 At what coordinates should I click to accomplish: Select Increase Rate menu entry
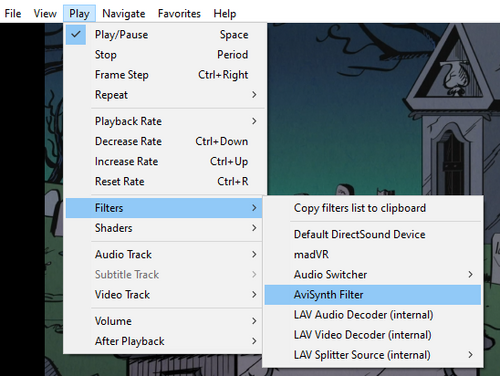pos(164,161)
